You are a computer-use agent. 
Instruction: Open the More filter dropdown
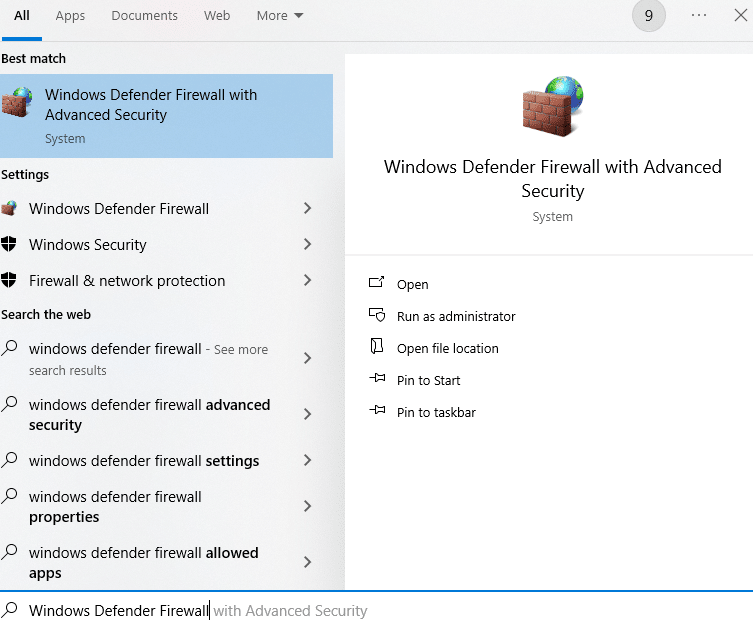pos(280,16)
